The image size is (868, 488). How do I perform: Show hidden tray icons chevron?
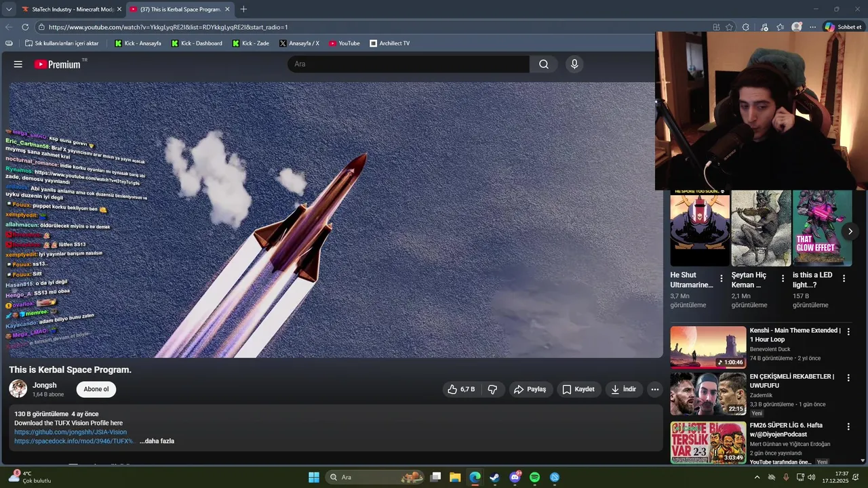point(757,477)
